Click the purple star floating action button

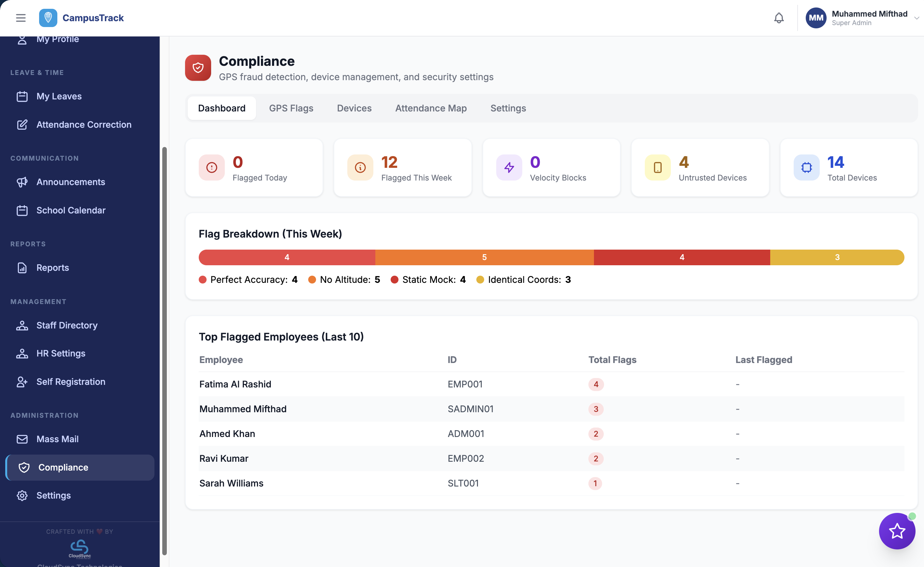[897, 531]
